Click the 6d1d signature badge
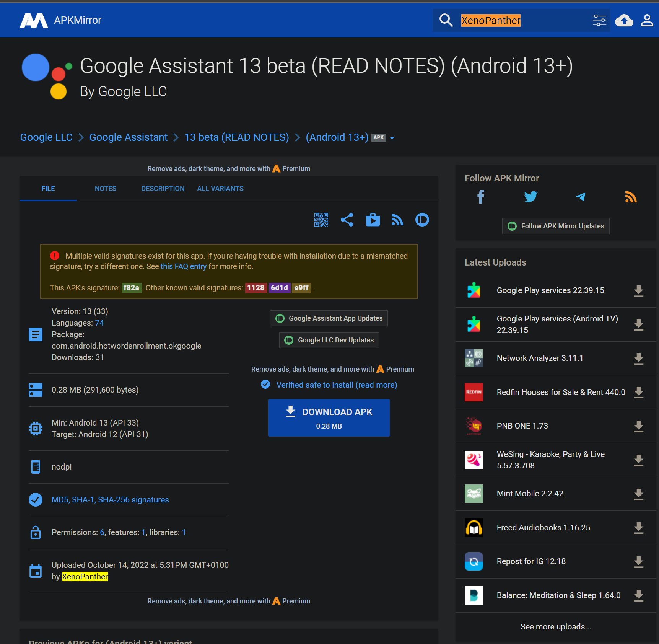The width and height of the screenshot is (659, 644). [x=280, y=288]
